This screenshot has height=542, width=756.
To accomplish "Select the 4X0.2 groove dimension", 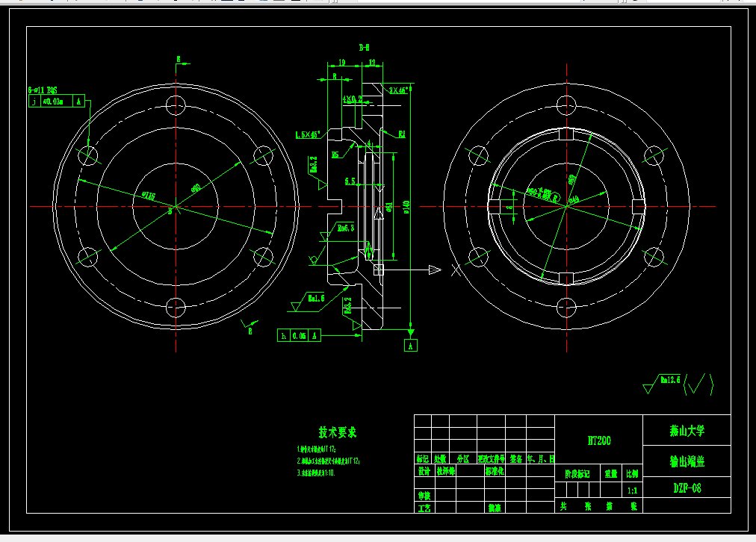I will tap(353, 99).
